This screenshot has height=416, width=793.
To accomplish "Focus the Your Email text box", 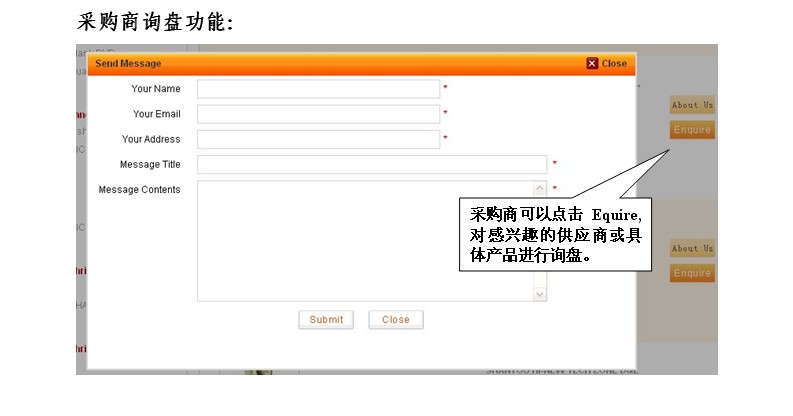I will 318,114.
